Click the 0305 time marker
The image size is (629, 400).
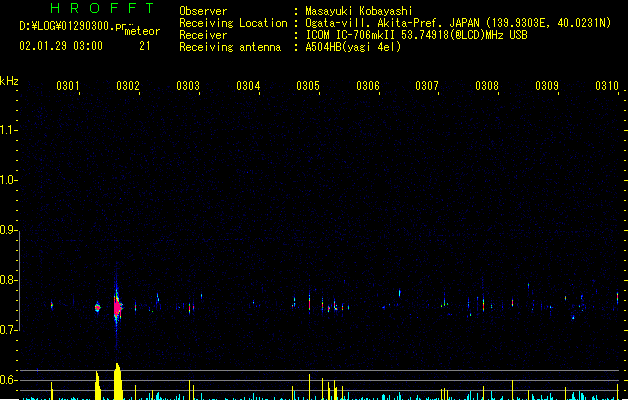point(308,86)
